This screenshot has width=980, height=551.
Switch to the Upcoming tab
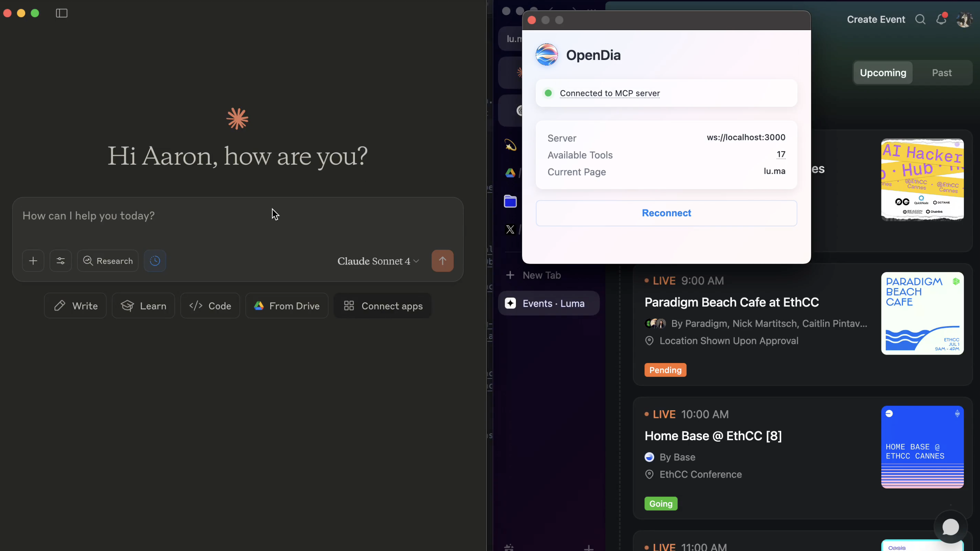tap(883, 73)
